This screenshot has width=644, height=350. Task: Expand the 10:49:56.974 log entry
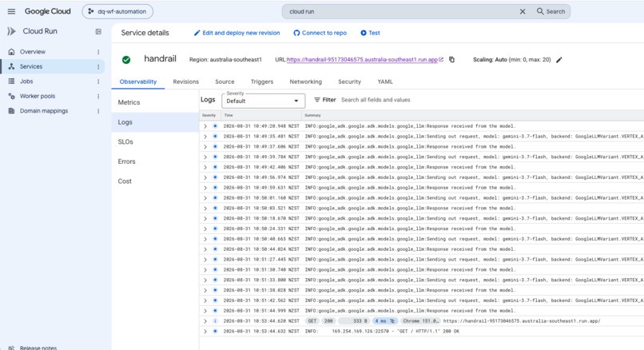click(205, 177)
